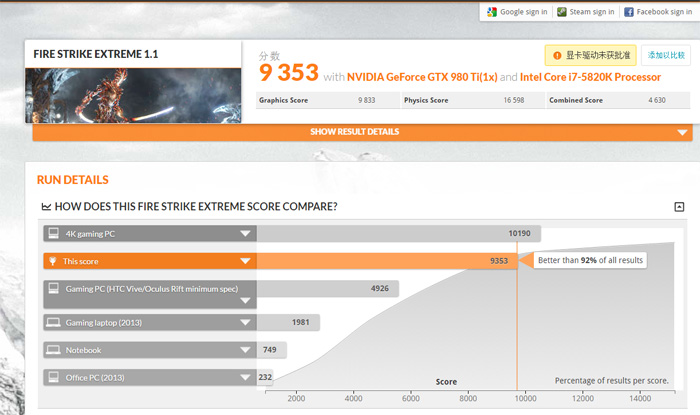700x415 pixels.
Task: Collapse the score comparison section
Action: pos(679,207)
